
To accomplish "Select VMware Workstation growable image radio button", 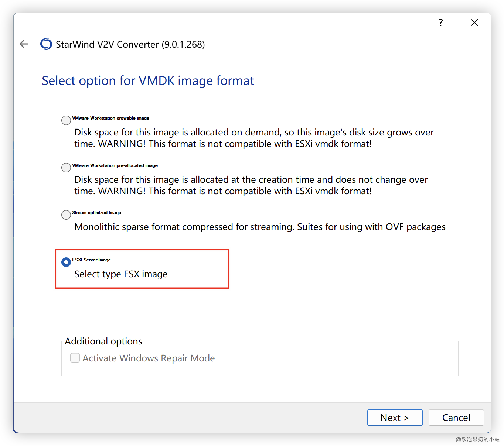I will 66,120.
